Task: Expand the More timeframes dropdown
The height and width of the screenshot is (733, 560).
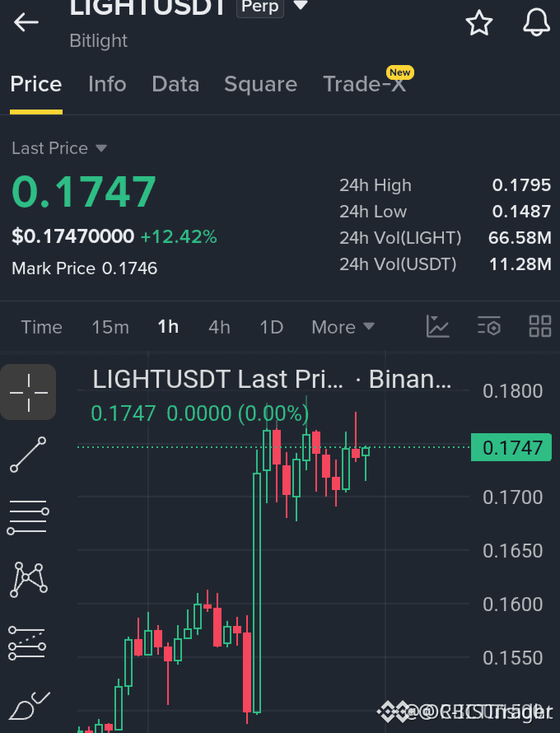Action: pyautogui.click(x=343, y=327)
